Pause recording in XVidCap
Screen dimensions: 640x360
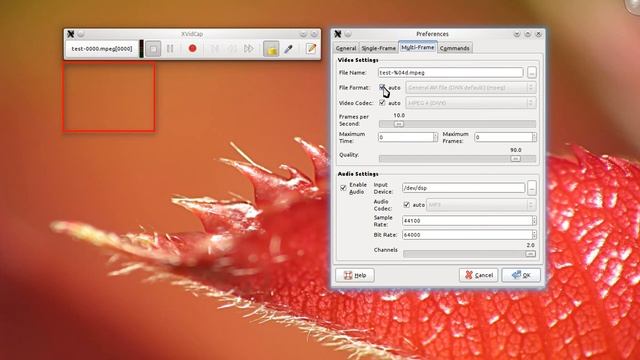click(170, 49)
